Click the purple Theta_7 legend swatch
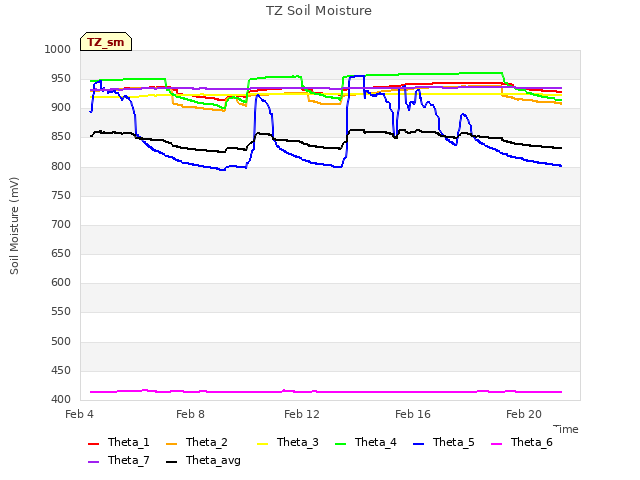 (93, 462)
